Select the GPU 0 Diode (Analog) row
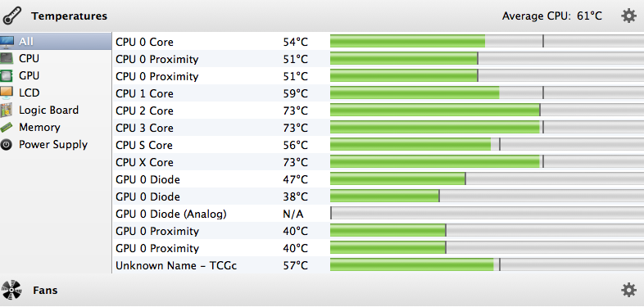The height and width of the screenshot is (307, 644). 378,214
